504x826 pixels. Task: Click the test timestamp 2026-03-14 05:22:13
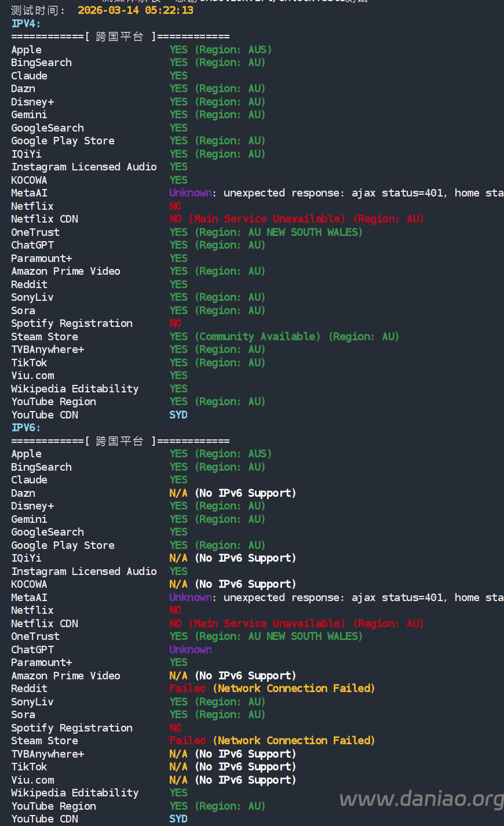click(136, 10)
